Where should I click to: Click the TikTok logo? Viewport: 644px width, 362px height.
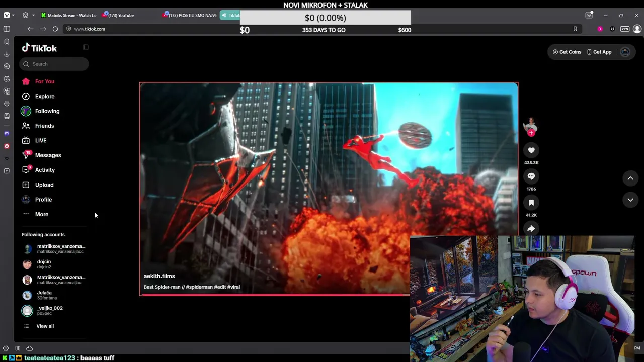39,48
